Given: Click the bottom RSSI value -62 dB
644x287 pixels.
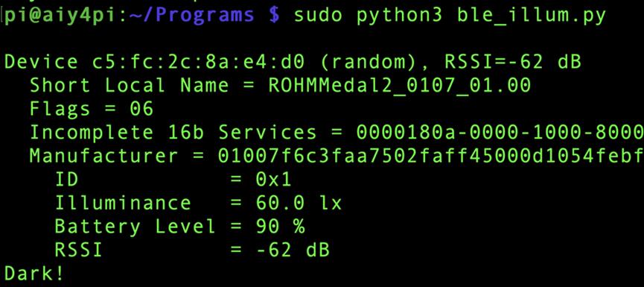Looking at the screenshot, I should (x=293, y=250).
